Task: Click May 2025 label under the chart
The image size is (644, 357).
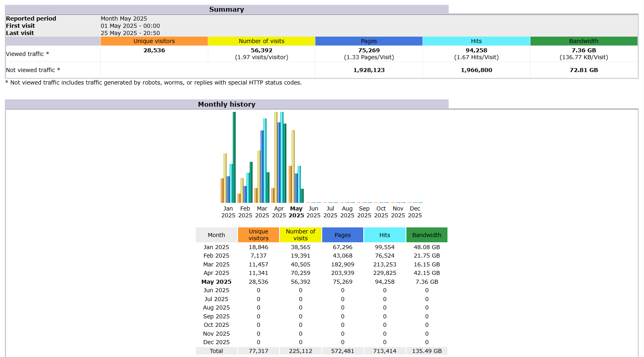Action: coord(296,212)
